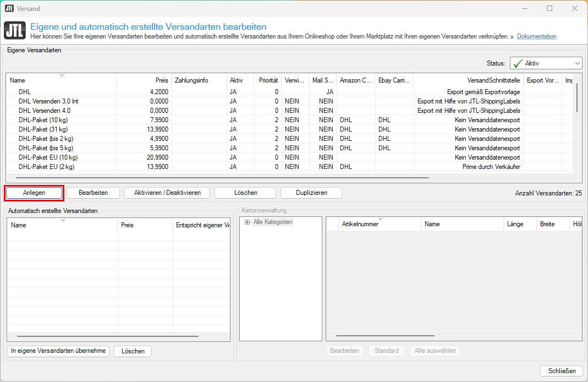Expand the Alle Kategorien tree node
Screen dimensions: 588x382
point(247,222)
